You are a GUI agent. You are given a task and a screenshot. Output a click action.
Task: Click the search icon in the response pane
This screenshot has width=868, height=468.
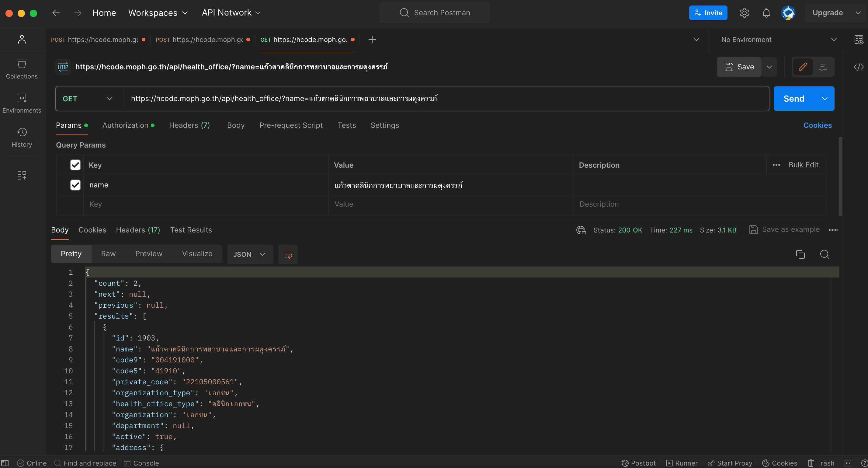tap(824, 254)
